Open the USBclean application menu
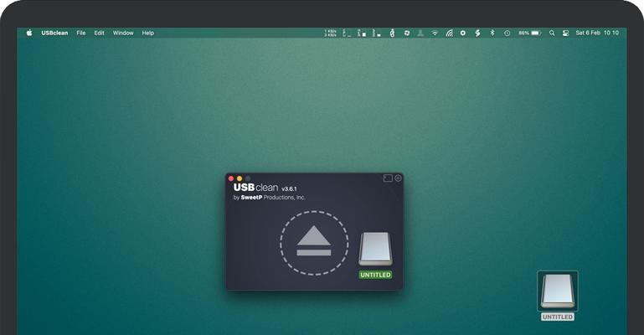The height and width of the screenshot is (335, 644). click(x=54, y=33)
